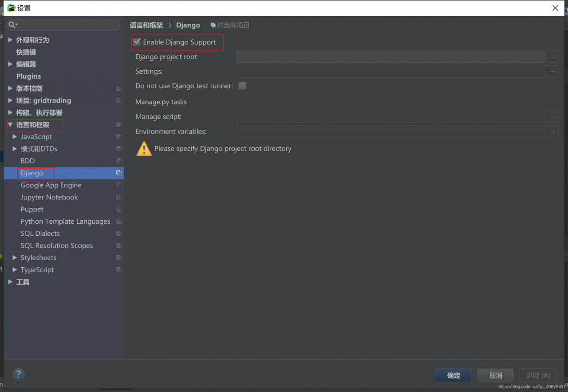Expand the 工具 section
568x392 pixels.
click(10, 282)
